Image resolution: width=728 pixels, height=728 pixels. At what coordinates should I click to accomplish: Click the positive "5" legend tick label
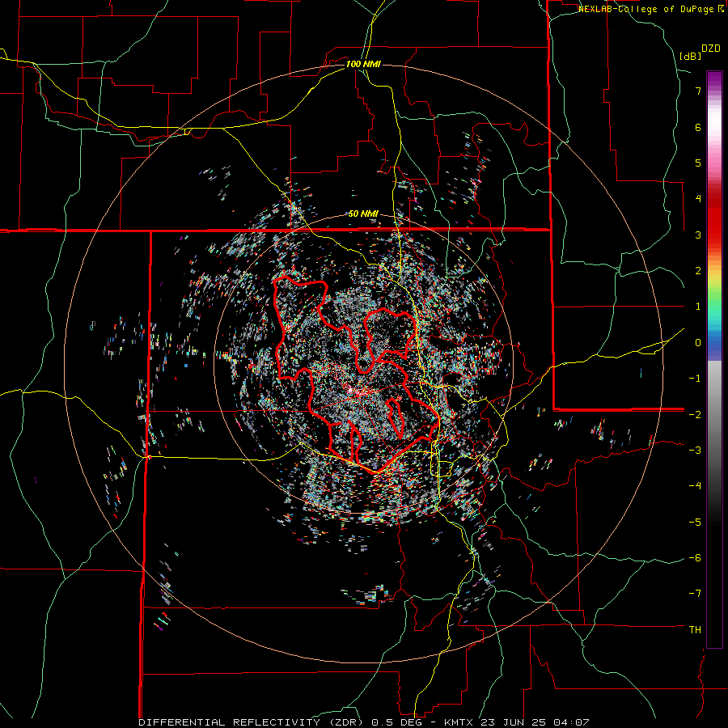pos(698,163)
